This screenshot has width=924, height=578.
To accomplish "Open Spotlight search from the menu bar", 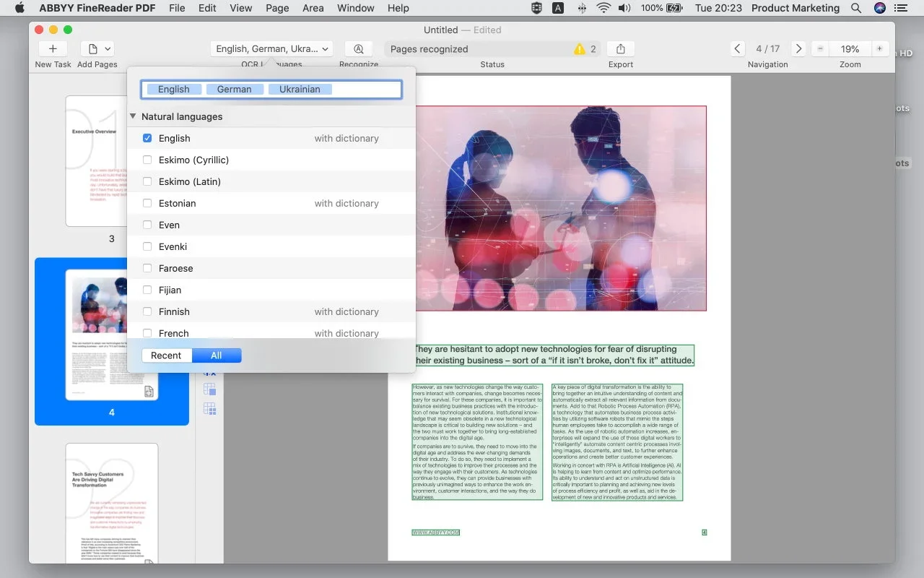I will 856,8.
